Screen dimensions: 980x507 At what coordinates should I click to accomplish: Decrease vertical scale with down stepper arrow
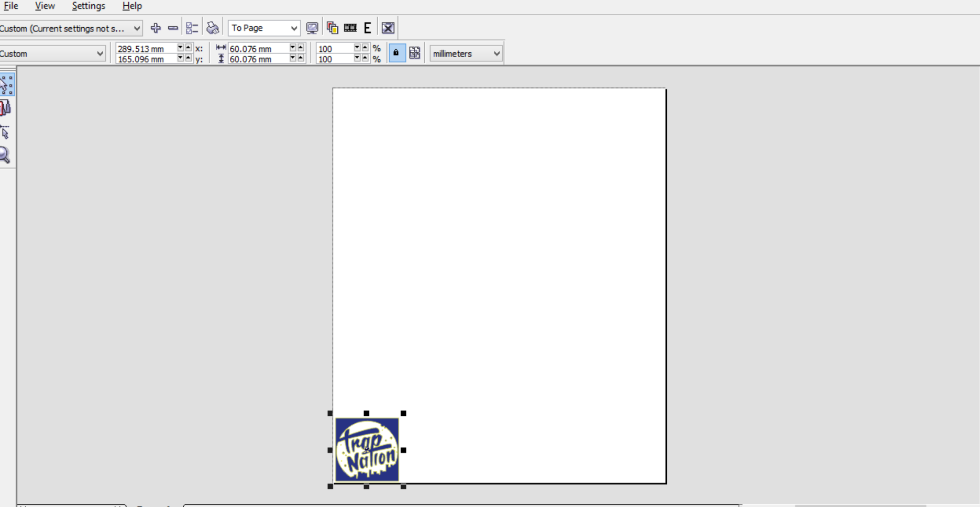[x=357, y=58]
